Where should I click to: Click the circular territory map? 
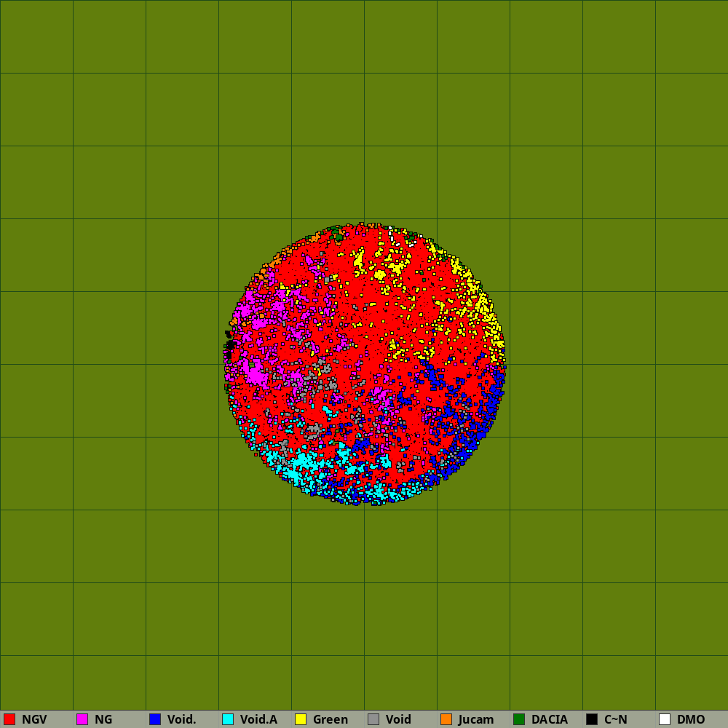pyautogui.click(x=365, y=364)
